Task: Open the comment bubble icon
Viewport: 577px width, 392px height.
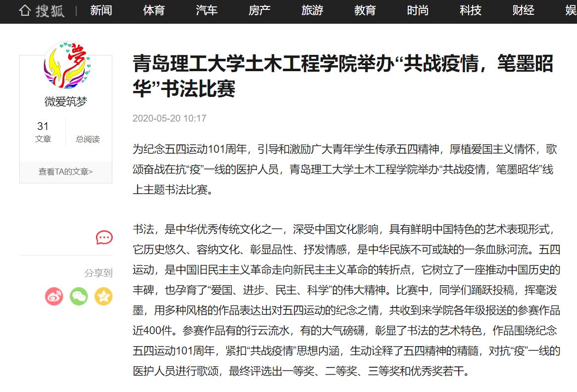Action: click(x=104, y=238)
